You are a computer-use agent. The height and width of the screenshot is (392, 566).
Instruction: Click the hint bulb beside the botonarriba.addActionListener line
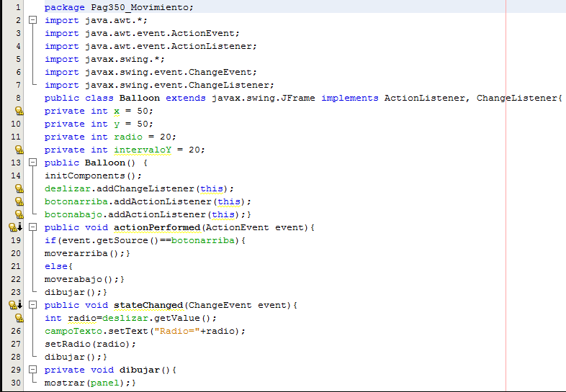click(19, 201)
